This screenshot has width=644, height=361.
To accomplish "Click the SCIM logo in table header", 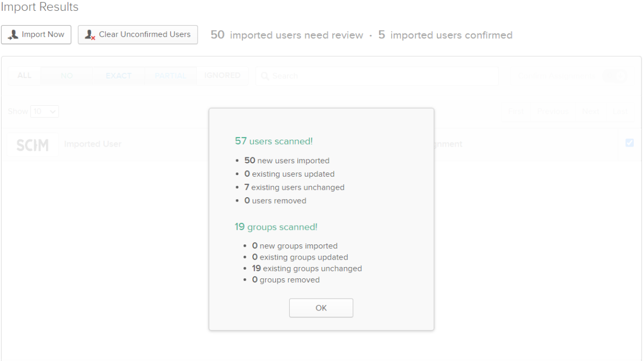I will [33, 145].
